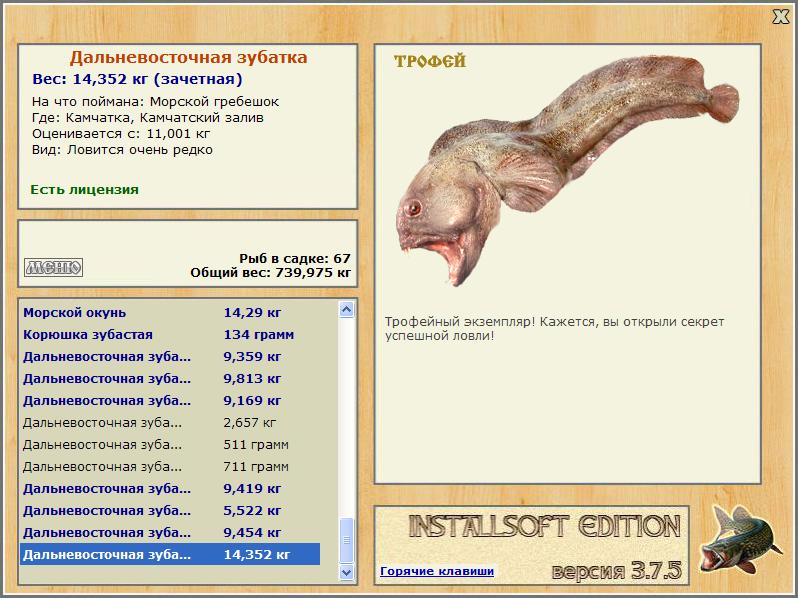Select the 511 грамм зубатка entry
The height and width of the screenshot is (598, 798).
pos(170,444)
